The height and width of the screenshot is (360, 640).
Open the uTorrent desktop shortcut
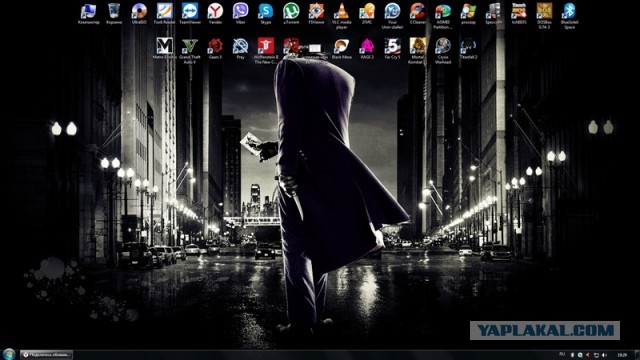(x=291, y=14)
